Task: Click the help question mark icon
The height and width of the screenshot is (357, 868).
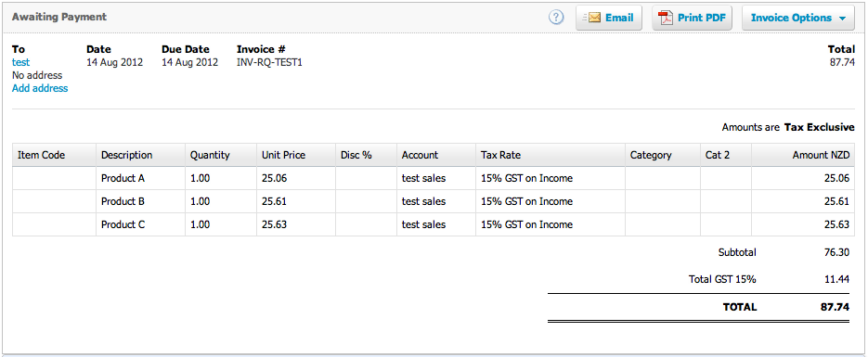Action: (x=556, y=18)
